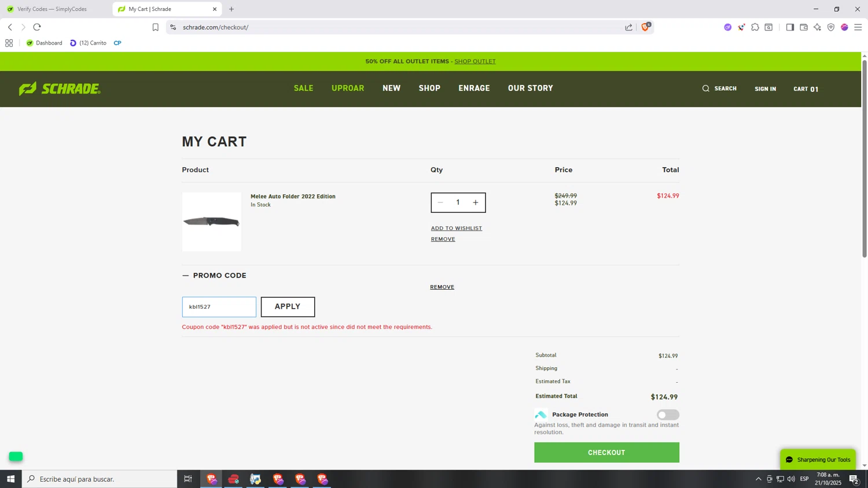Open the (12) Carrito bookmark

(88, 43)
